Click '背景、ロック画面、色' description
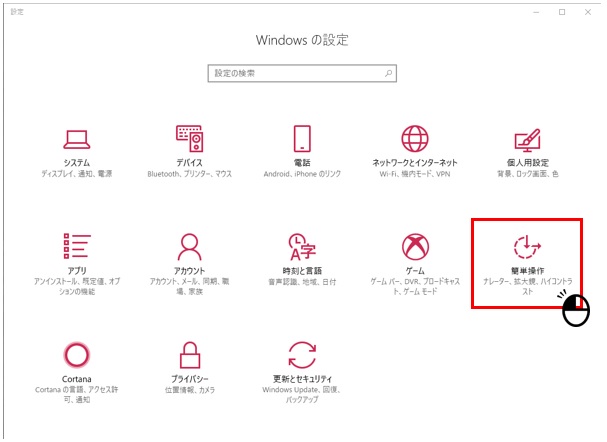This screenshot has width=607, height=442. 528,174
